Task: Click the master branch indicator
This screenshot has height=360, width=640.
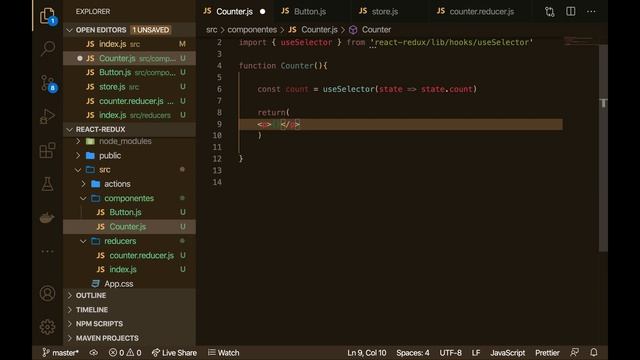Action: click(x=60, y=353)
